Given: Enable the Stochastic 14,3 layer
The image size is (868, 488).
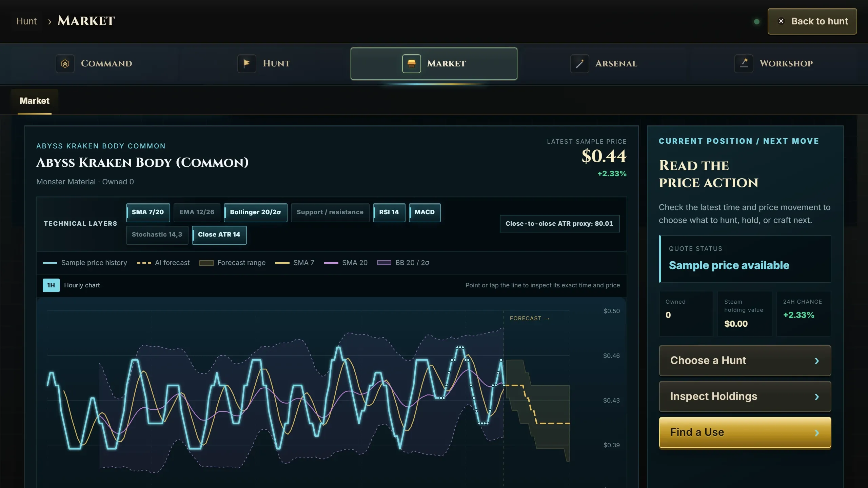Looking at the screenshot, I should pyautogui.click(x=157, y=235).
